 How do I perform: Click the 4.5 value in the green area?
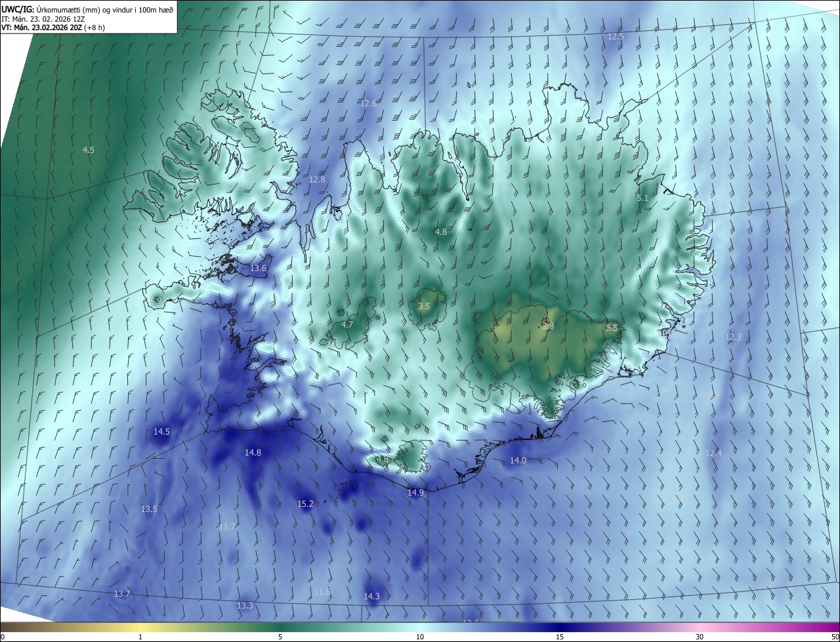[89, 150]
